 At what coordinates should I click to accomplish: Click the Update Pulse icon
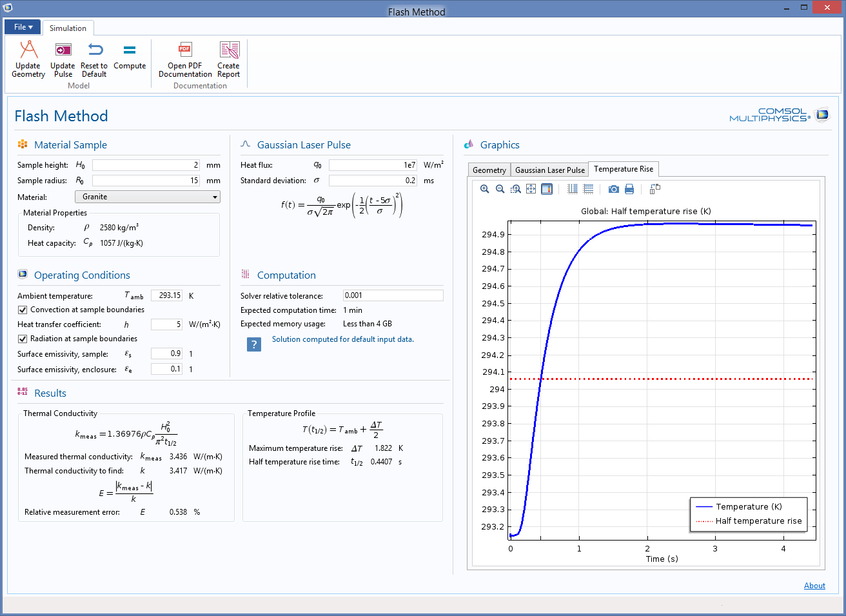(x=63, y=50)
